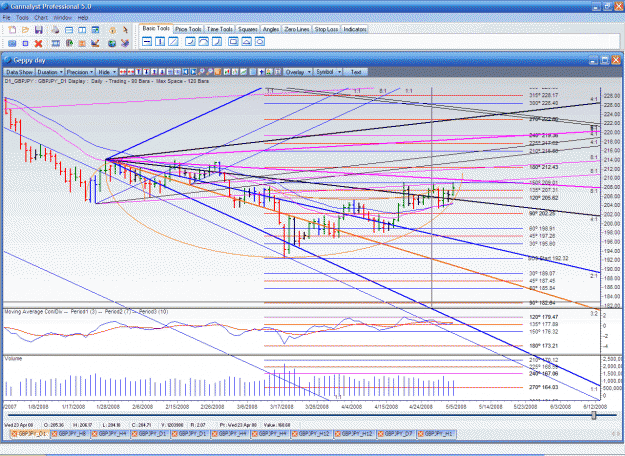Switch to the Indicators tab
This screenshot has height=456, width=625.
click(x=354, y=29)
